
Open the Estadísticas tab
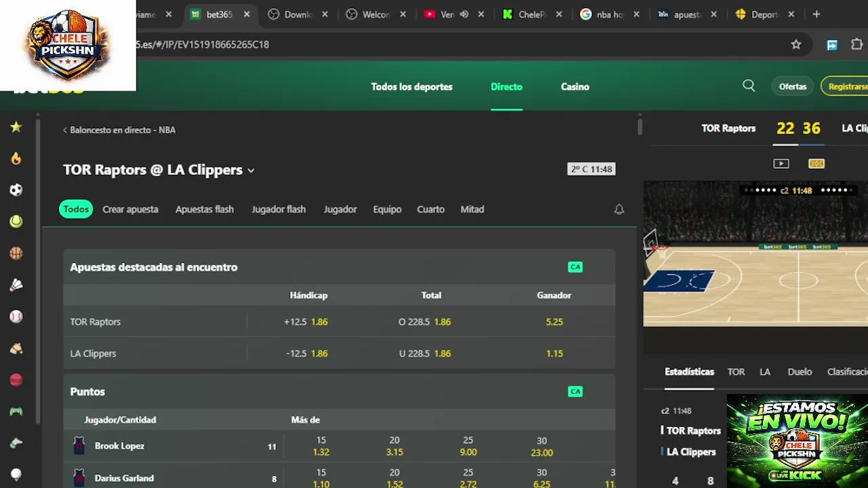(689, 372)
